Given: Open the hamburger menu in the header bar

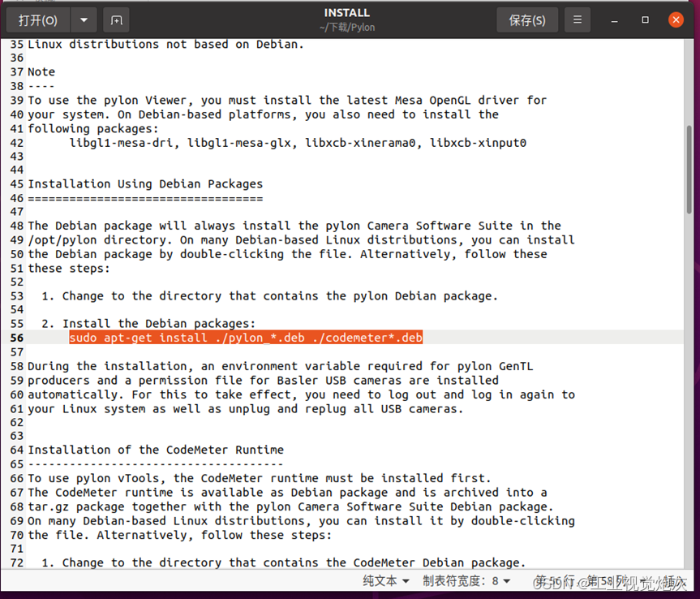Looking at the screenshot, I should (x=578, y=20).
